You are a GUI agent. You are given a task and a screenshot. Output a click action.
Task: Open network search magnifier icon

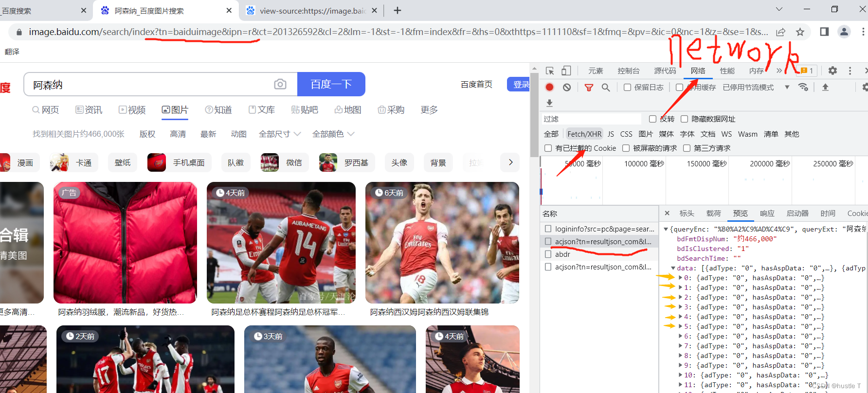coord(606,88)
